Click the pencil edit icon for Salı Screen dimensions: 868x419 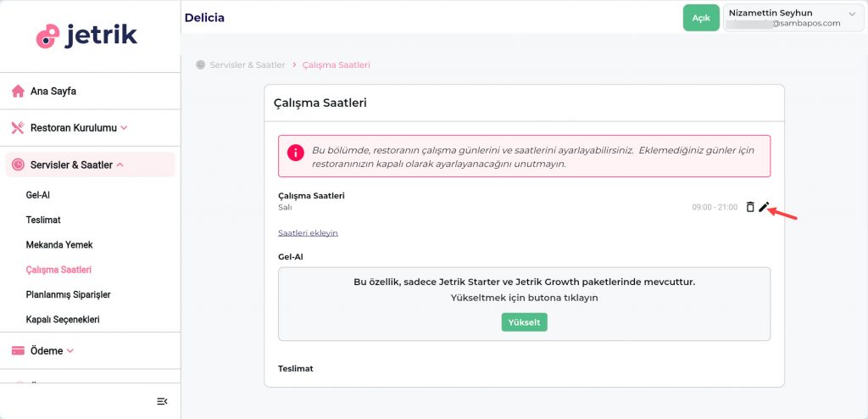point(764,207)
